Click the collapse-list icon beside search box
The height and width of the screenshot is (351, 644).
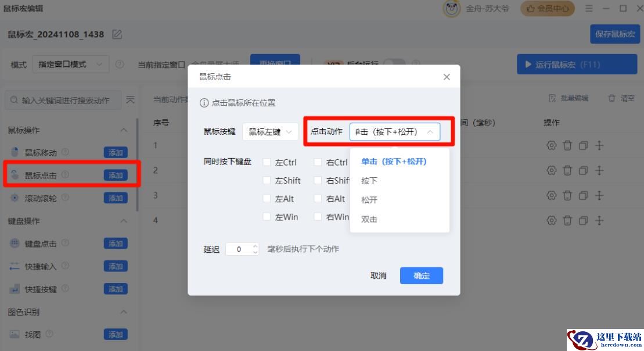coord(130,100)
